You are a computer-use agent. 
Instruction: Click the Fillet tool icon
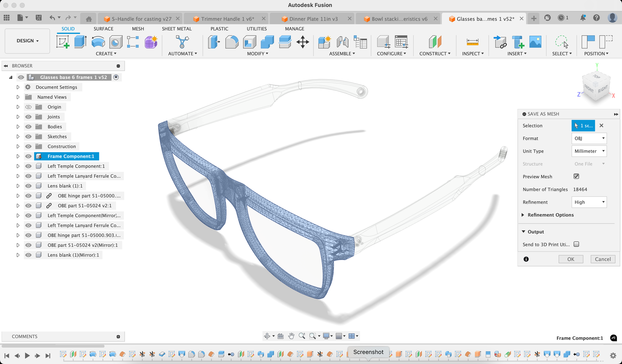(x=232, y=42)
